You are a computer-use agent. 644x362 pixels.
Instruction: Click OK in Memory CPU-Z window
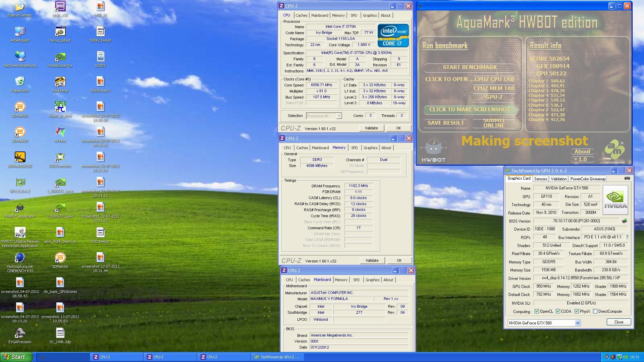tap(399, 260)
